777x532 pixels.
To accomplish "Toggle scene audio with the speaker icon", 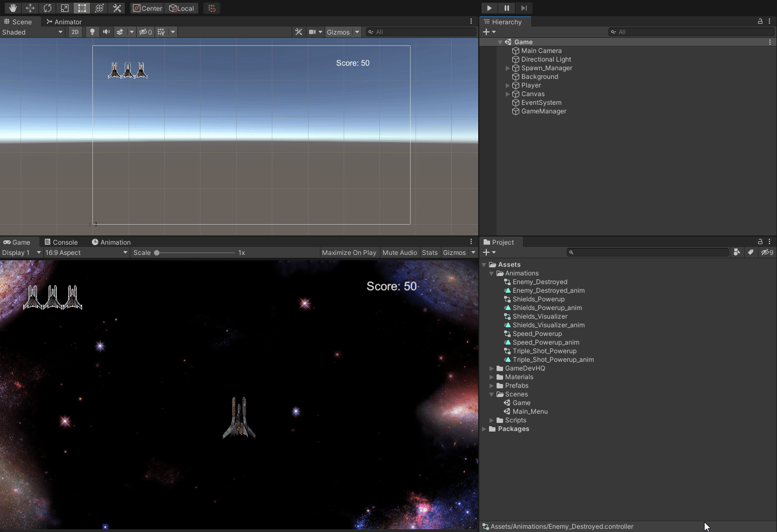I will click(106, 32).
